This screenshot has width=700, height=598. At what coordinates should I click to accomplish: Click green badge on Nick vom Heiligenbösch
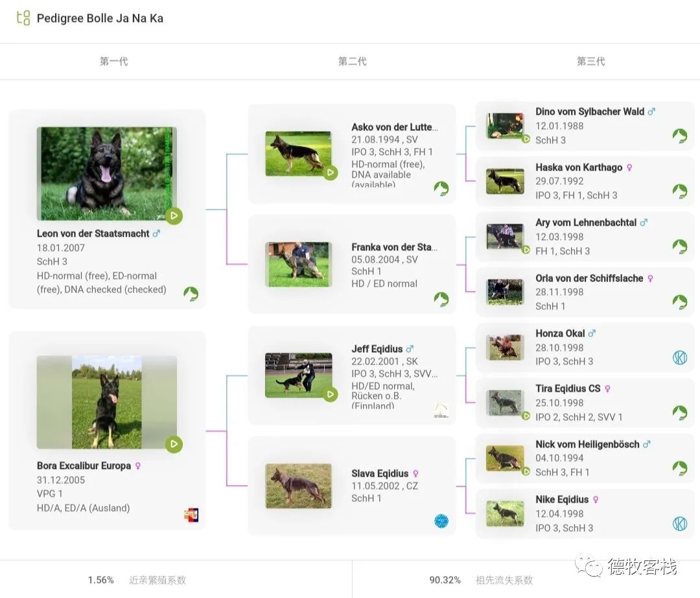[x=680, y=468]
